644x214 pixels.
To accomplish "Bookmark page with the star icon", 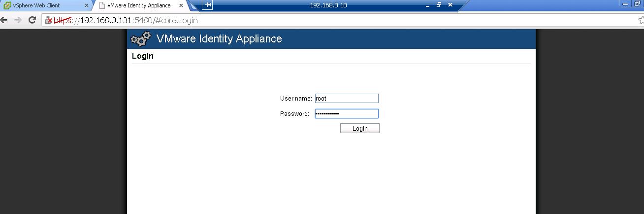I will click(641, 20).
